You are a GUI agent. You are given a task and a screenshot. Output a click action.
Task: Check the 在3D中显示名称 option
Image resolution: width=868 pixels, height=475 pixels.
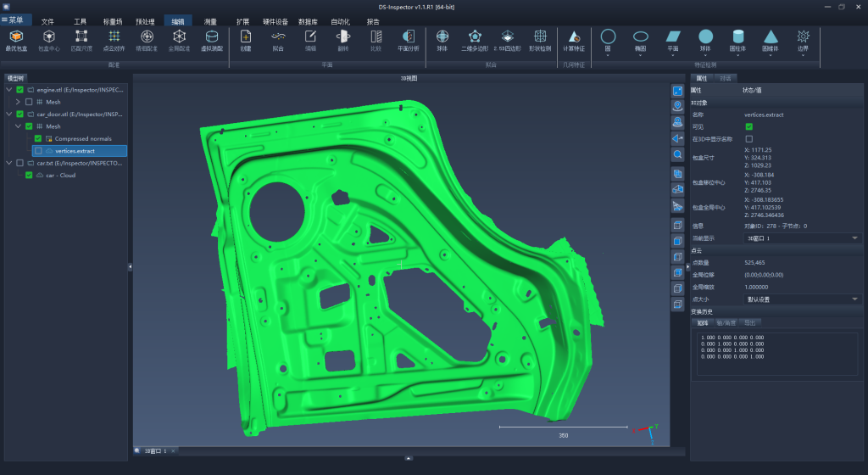point(749,139)
